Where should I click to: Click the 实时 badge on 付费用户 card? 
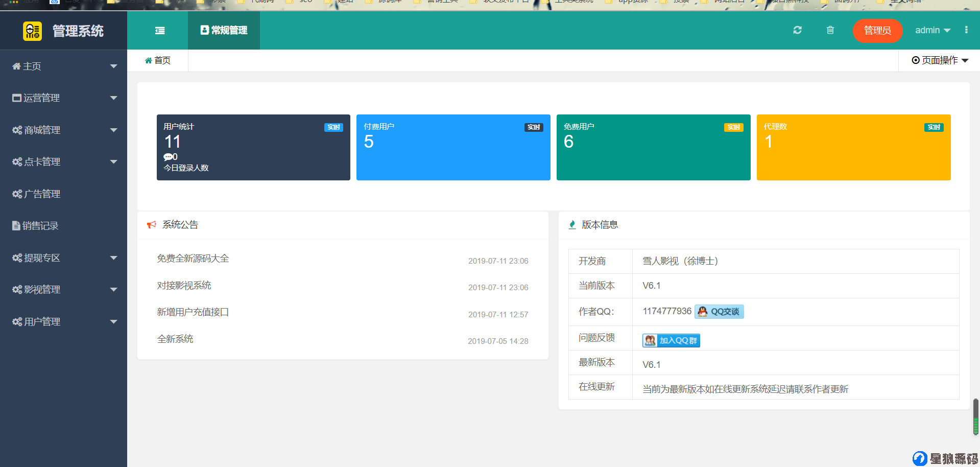tap(534, 127)
